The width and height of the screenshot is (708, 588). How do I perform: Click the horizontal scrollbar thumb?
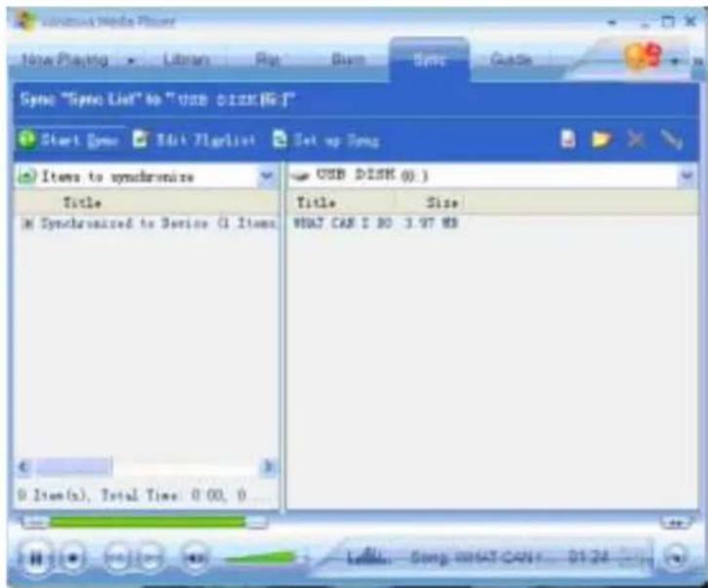point(73,466)
